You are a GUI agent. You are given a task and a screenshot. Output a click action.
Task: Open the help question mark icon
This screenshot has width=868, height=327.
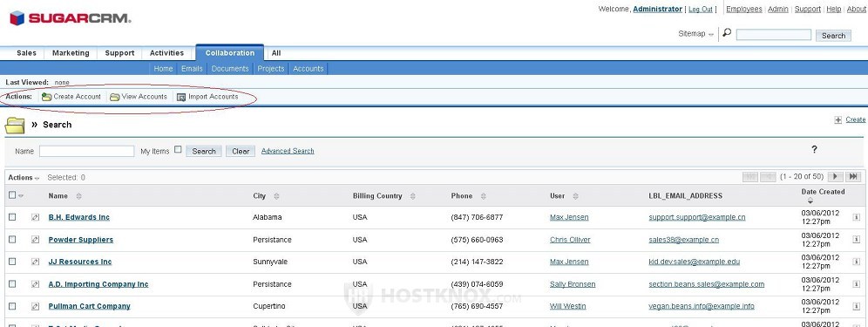pyautogui.click(x=814, y=149)
